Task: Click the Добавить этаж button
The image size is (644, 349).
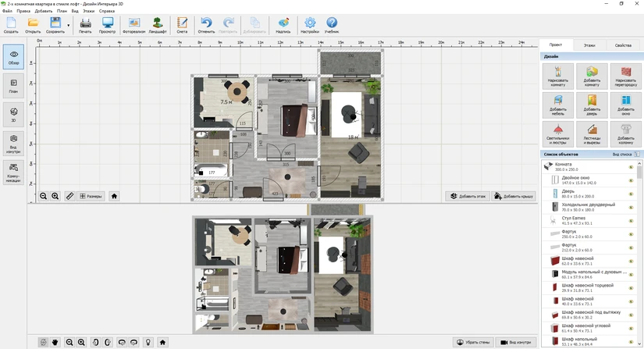Action: point(468,196)
